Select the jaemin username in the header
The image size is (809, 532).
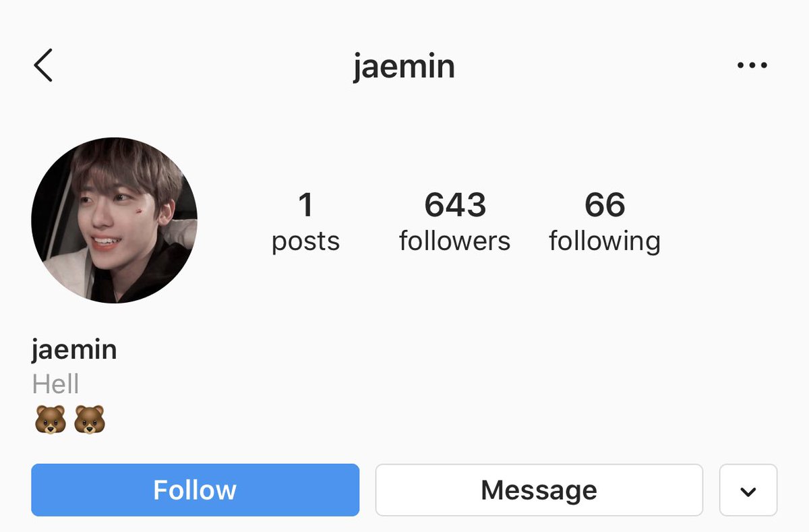pyautogui.click(x=404, y=67)
